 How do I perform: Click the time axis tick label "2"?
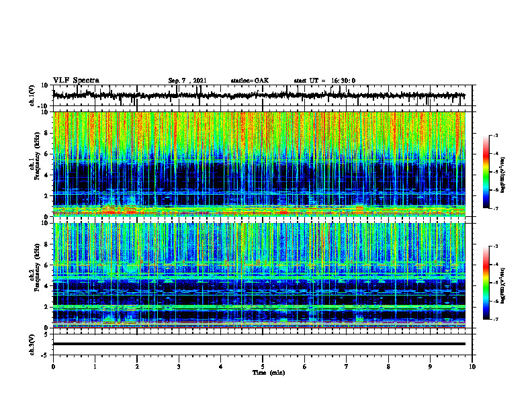pos(137,367)
